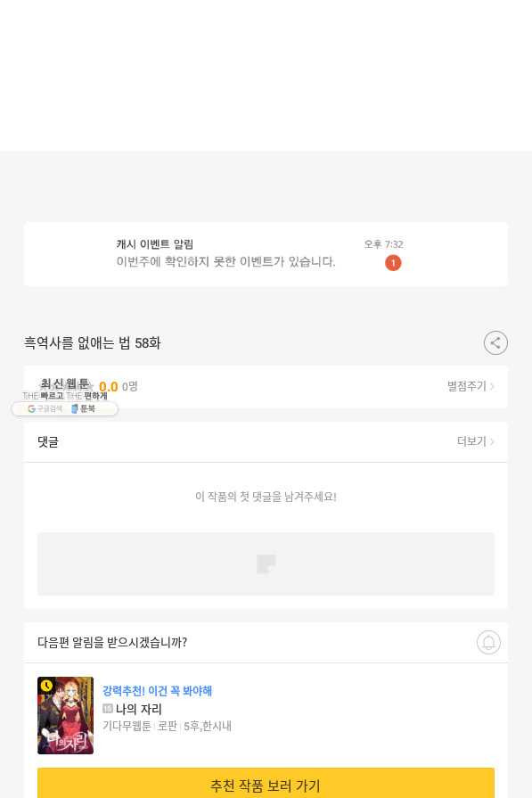
Task: Click the 흑역사를 없애는 법 58화 title
Action: 92,343
